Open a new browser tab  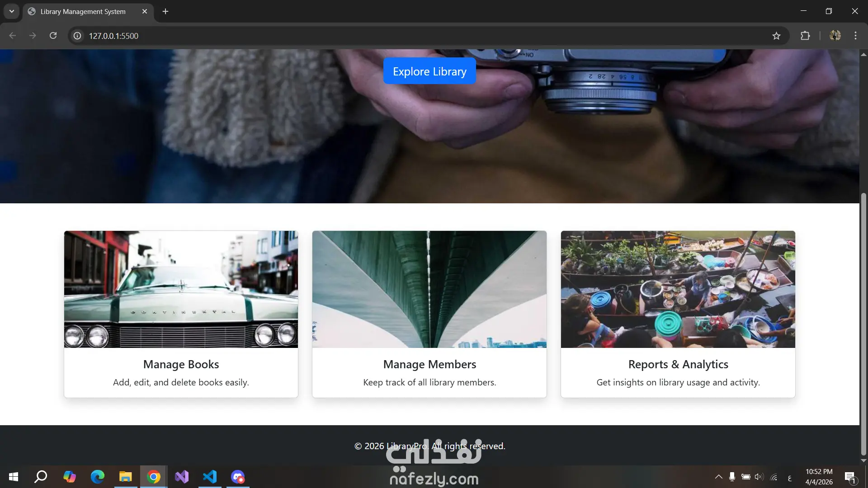point(165,11)
